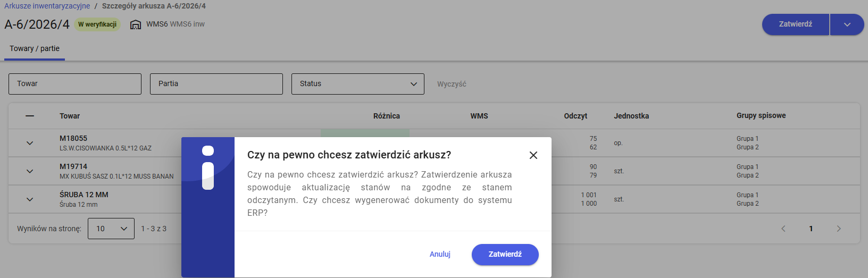Open the results per page dropdown
The image size is (868, 278).
pos(111,229)
